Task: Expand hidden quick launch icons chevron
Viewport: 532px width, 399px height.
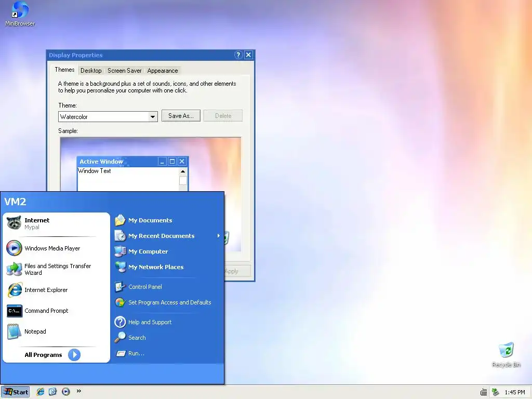Action: tap(79, 391)
